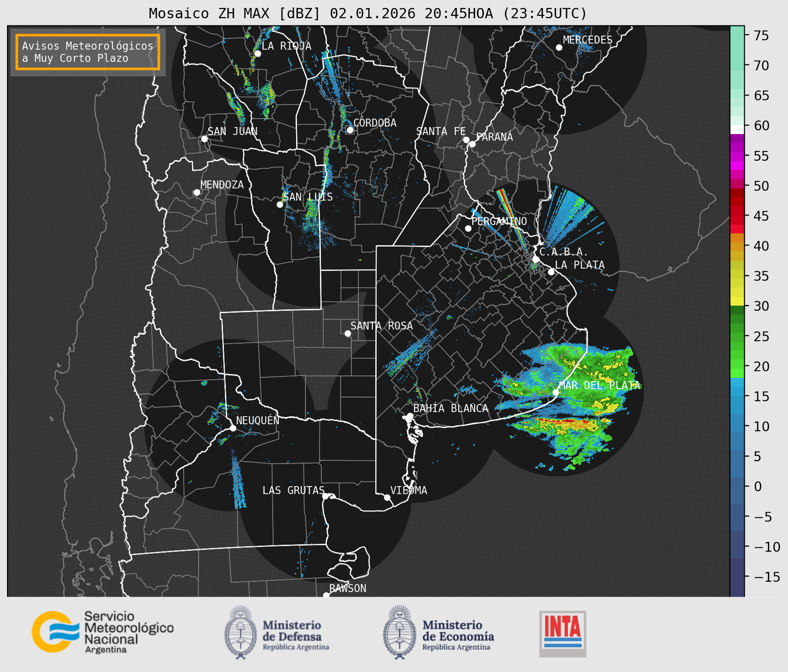The height and width of the screenshot is (672, 788).
Task: Click the CÓRDOBA city marker dot
Action: (350, 130)
